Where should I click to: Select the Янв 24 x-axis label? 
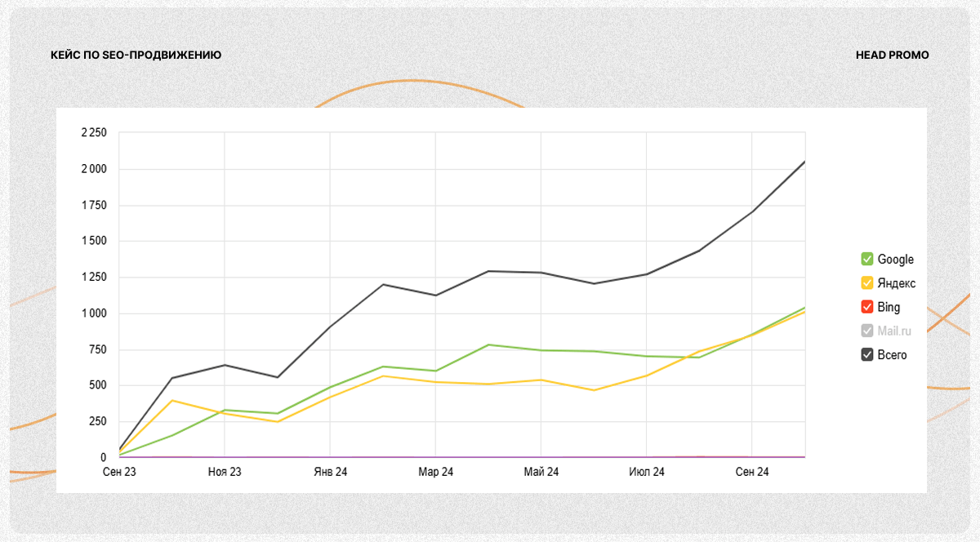pyautogui.click(x=330, y=472)
